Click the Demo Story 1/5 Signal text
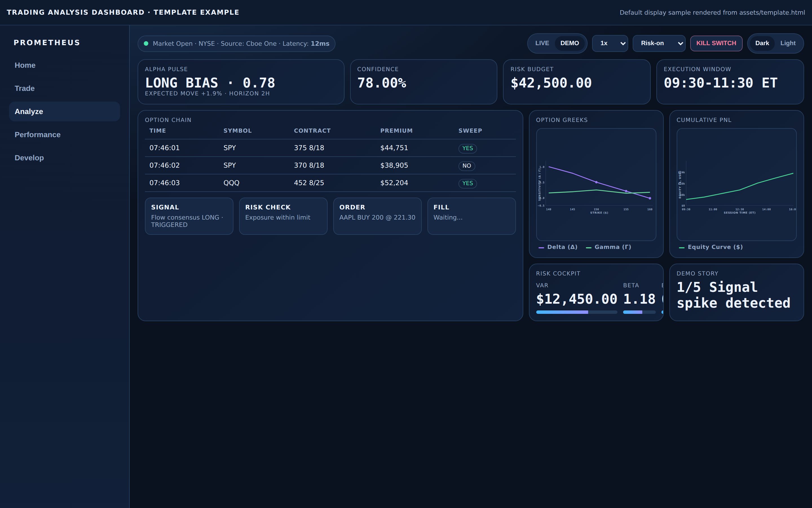 734,295
